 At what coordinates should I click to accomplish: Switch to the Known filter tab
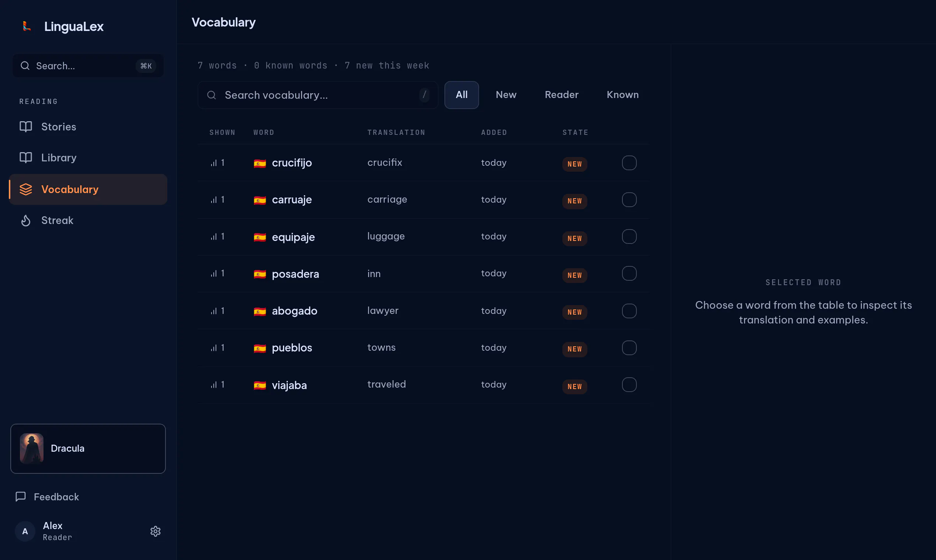click(x=622, y=95)
